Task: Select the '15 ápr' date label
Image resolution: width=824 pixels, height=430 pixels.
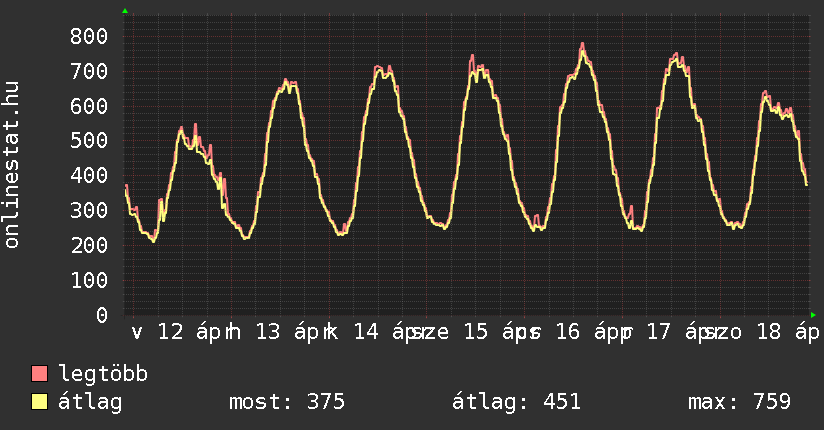Action: click(488, 332)
